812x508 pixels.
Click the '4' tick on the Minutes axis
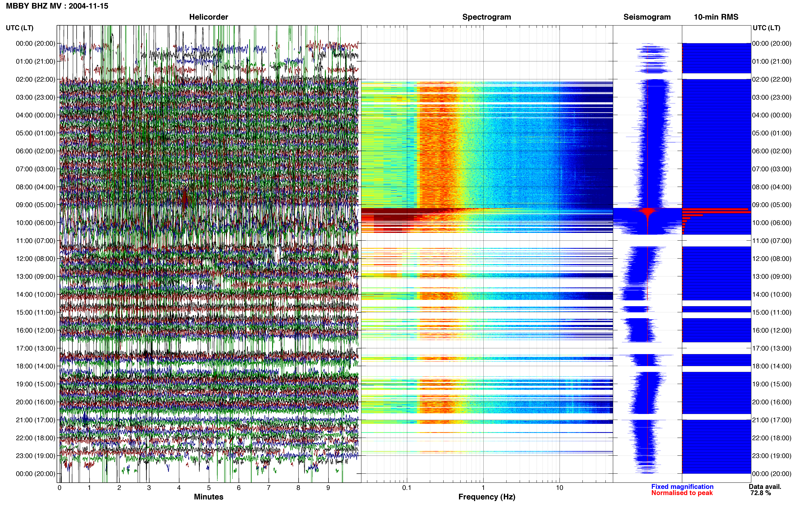[179, 488]
